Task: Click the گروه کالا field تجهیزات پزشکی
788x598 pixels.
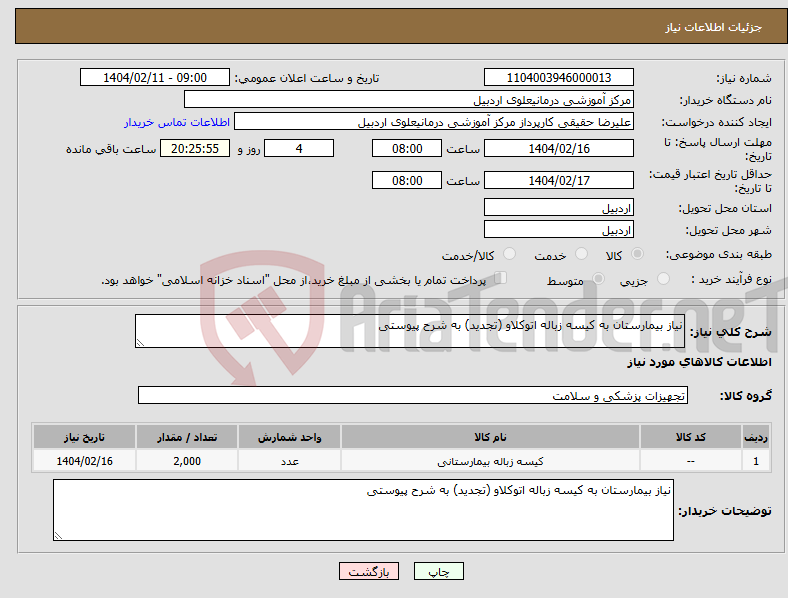Action: [x=413, y=395]
